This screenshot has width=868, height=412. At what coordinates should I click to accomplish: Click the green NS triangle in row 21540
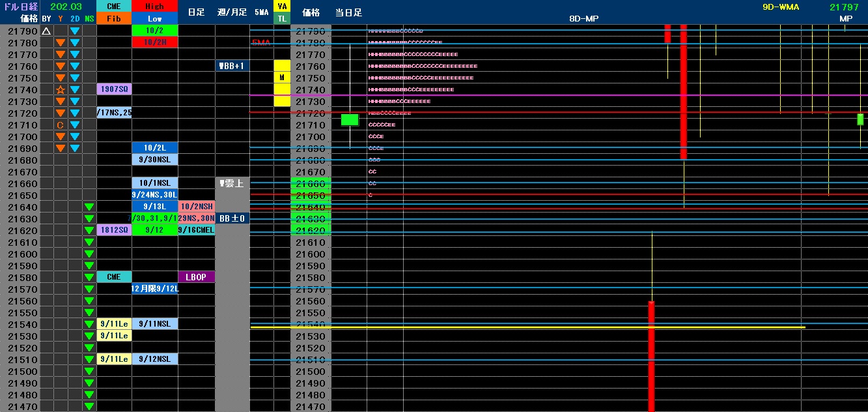89,325
